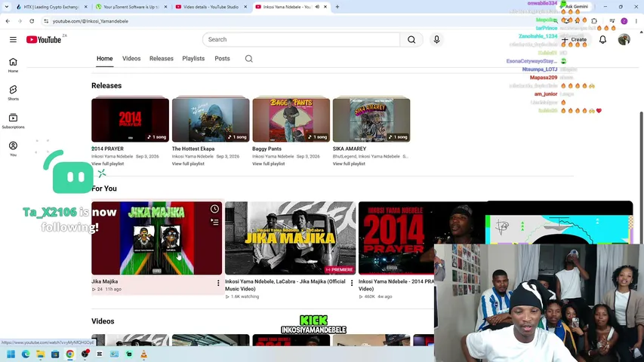The image size is (644, 362).
Task: Open Subscriptions from the sidebar
Action: (x=13, y=121)
